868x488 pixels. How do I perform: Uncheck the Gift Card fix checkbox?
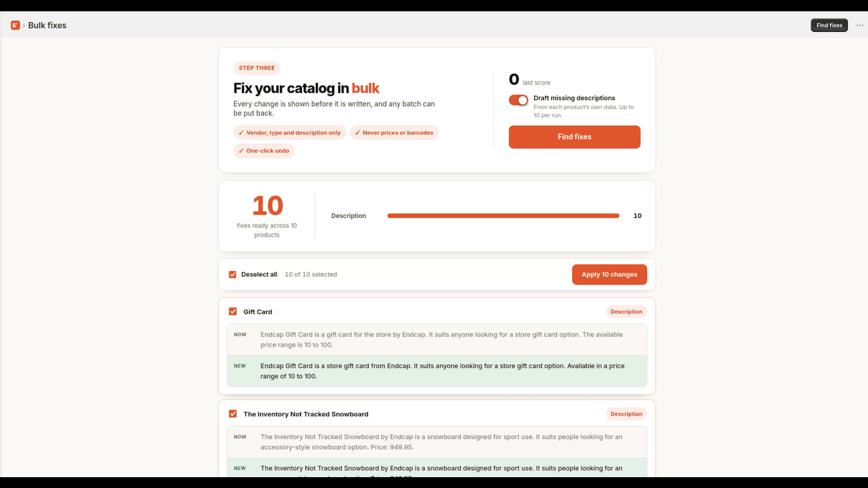pyautogui.click(x=233, y=311)
